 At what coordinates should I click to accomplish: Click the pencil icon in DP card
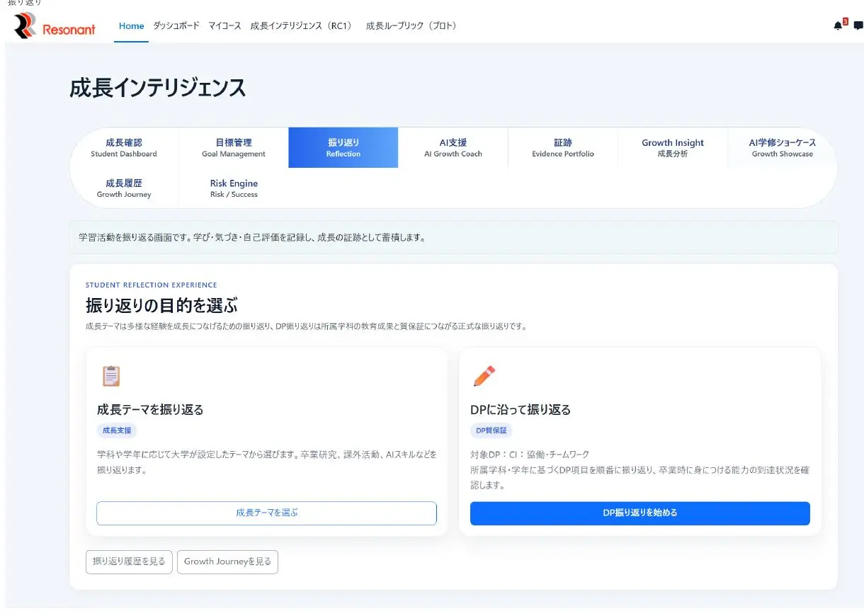[484, 376]
